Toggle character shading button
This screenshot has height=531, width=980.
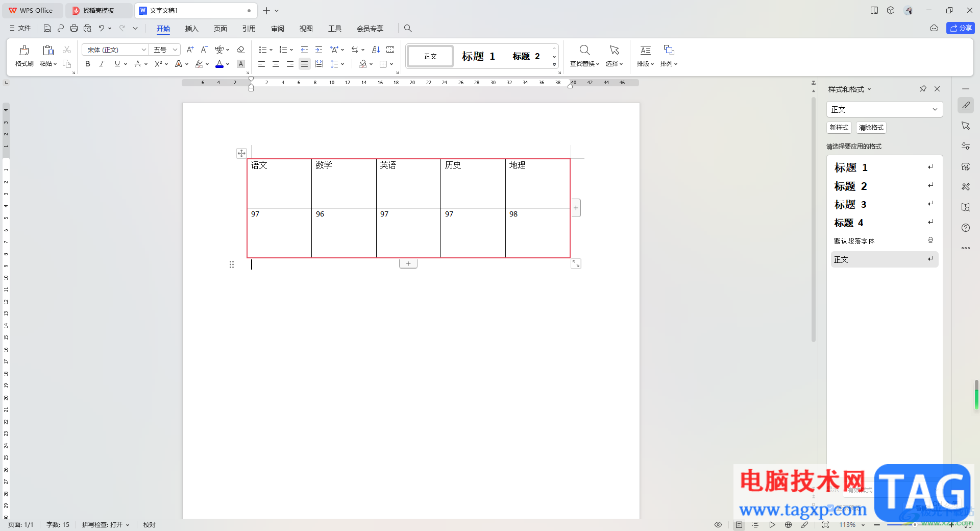(x=241, y=64)
